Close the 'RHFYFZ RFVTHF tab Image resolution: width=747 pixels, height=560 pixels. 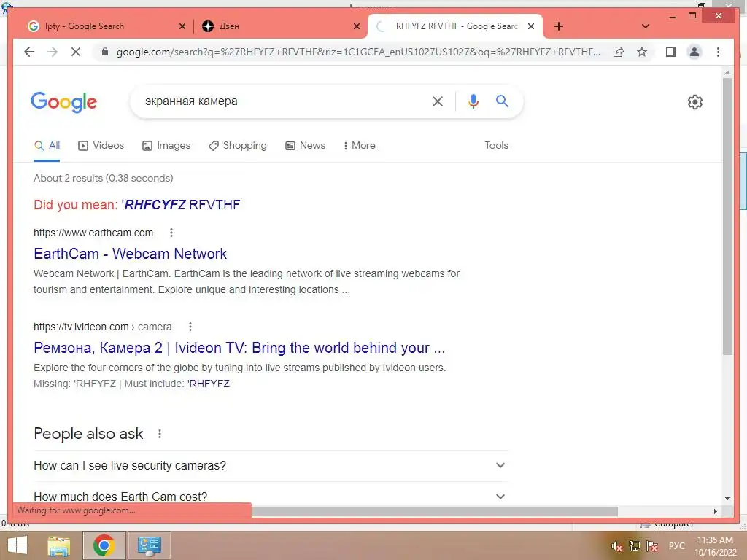(531, 26)
